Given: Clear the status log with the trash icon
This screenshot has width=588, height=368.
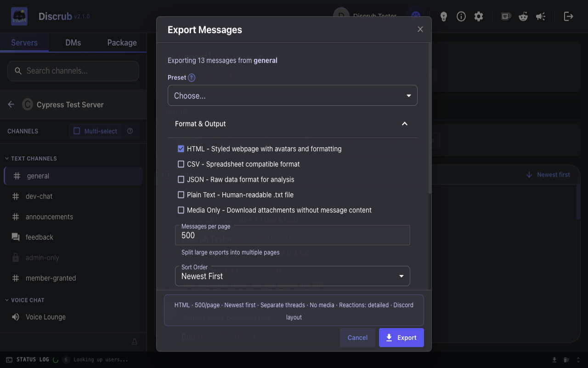Looking at the screenshot, I should click(x=566, y=360).
